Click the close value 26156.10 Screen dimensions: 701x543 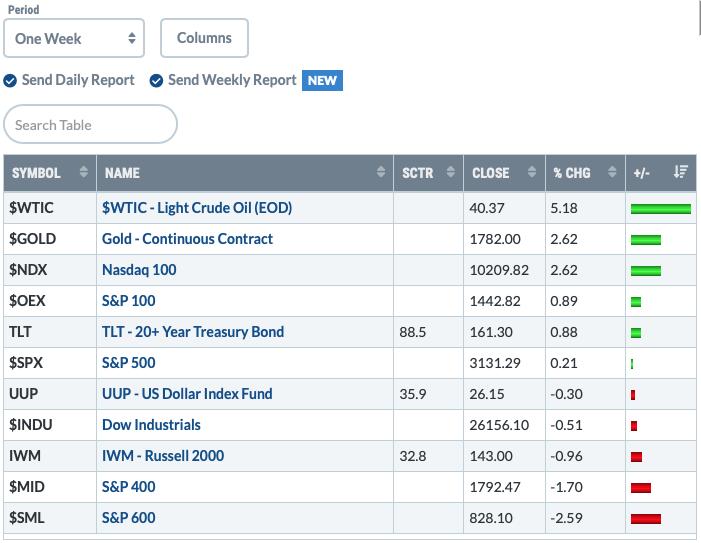(499, 425)
